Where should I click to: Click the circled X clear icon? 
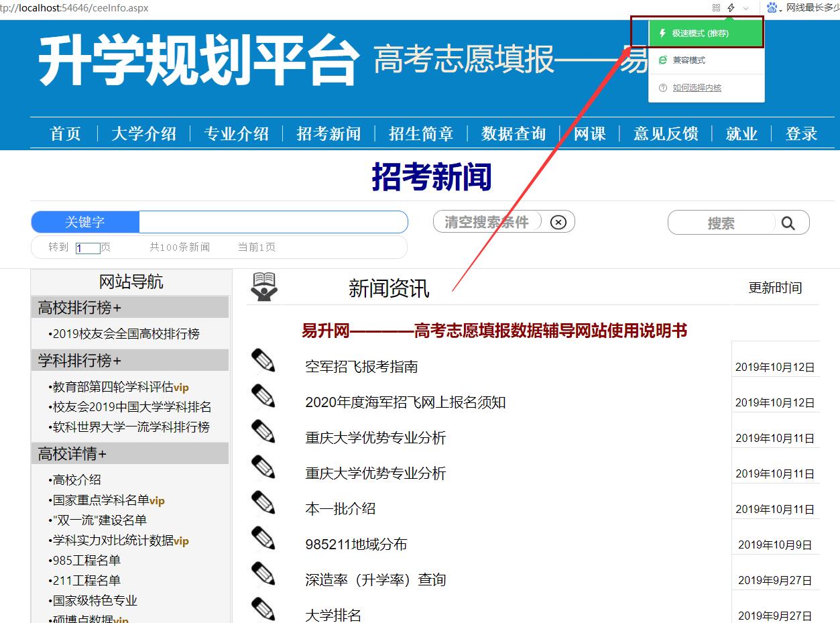tap(558, 223)
